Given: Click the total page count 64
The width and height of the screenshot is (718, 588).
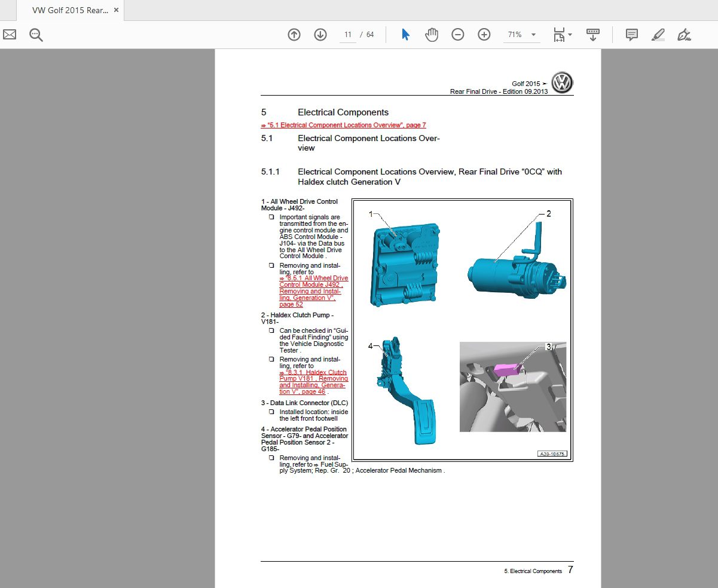Looking at the screenshot, I should tap(370, 35).
